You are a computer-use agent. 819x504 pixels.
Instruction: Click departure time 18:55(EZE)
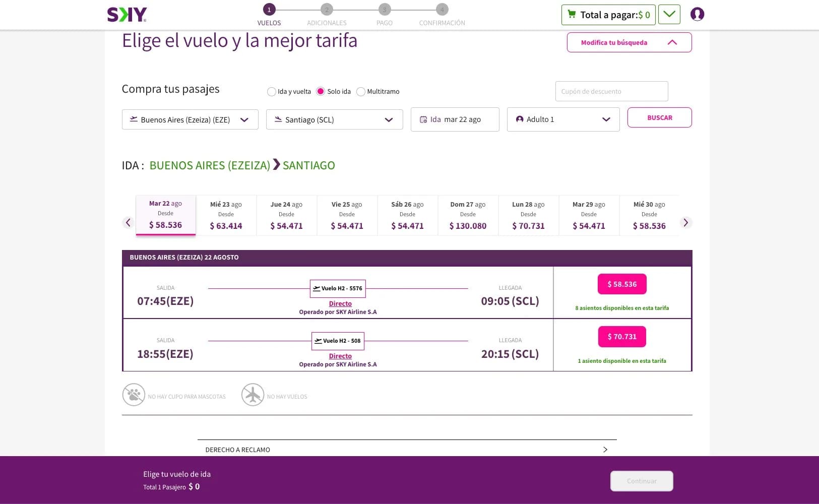[165, 354]
